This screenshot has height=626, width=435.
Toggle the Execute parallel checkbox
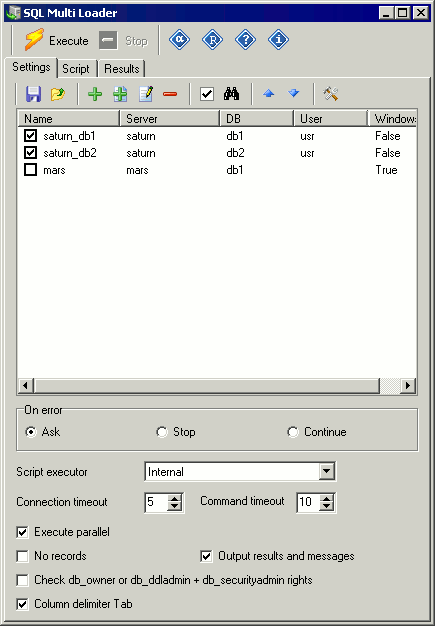click(x=22, y=532)
